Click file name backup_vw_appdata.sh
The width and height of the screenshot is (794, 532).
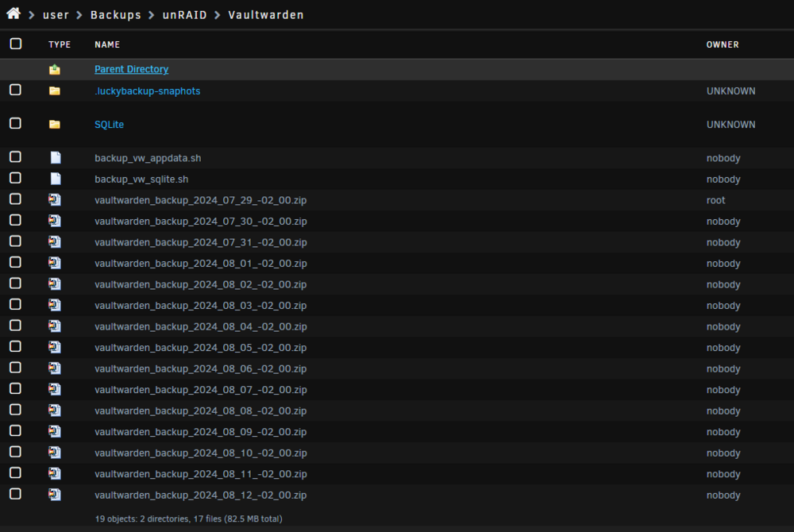pyautogui.click(x=148, y=158)
